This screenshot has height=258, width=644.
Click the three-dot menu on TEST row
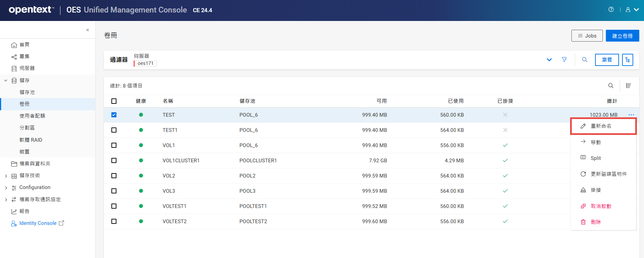631,115
